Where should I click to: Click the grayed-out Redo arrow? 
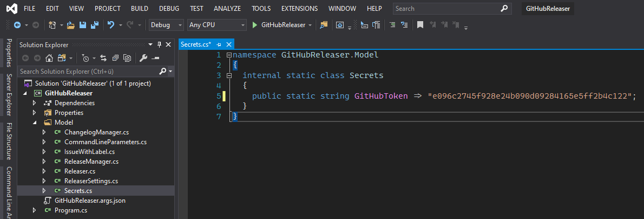(130, 25)
